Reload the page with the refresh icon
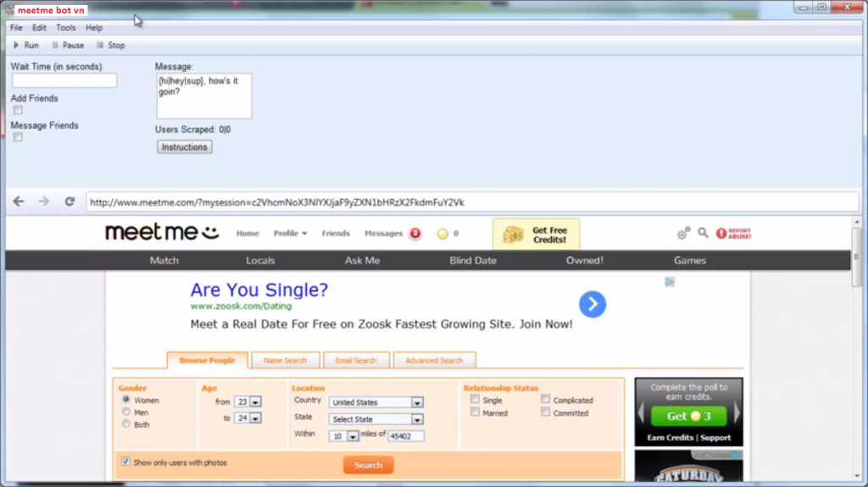868x487 pixels. pyautogui.click(x=70, y=202)
